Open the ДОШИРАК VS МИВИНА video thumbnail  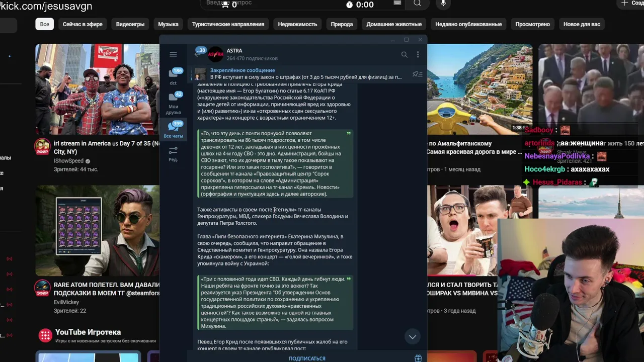pos(479,231)
